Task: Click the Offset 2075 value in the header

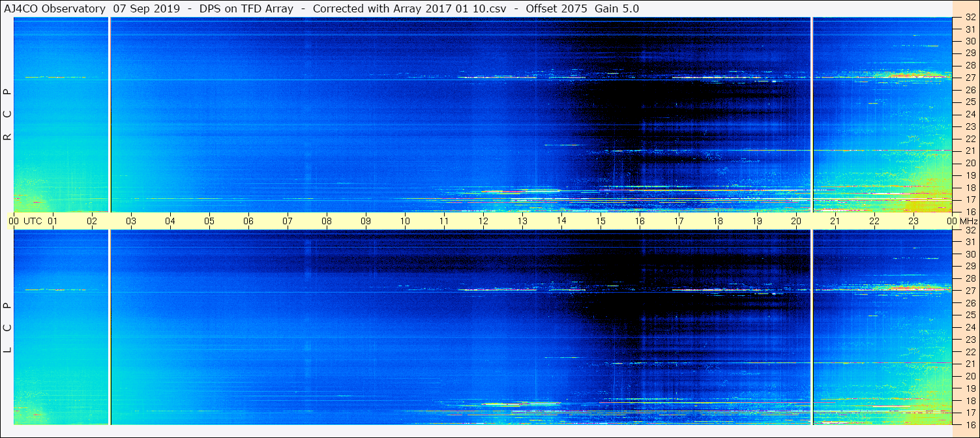Action: coord(556,8)
